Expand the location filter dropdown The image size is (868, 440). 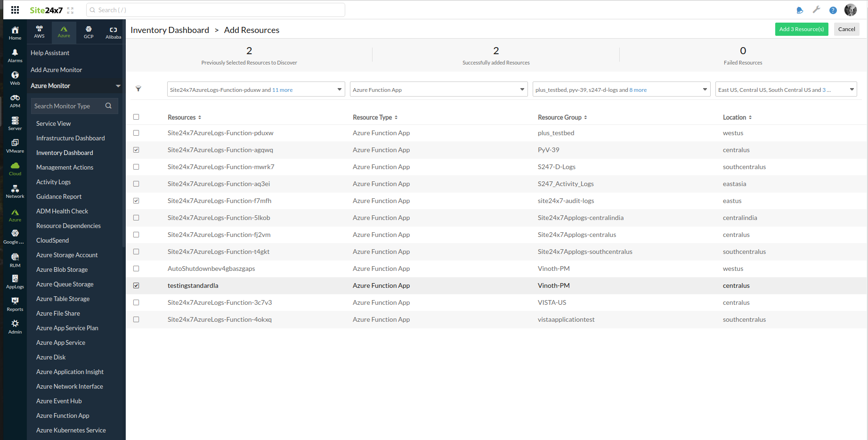click(x=786, y=90)
